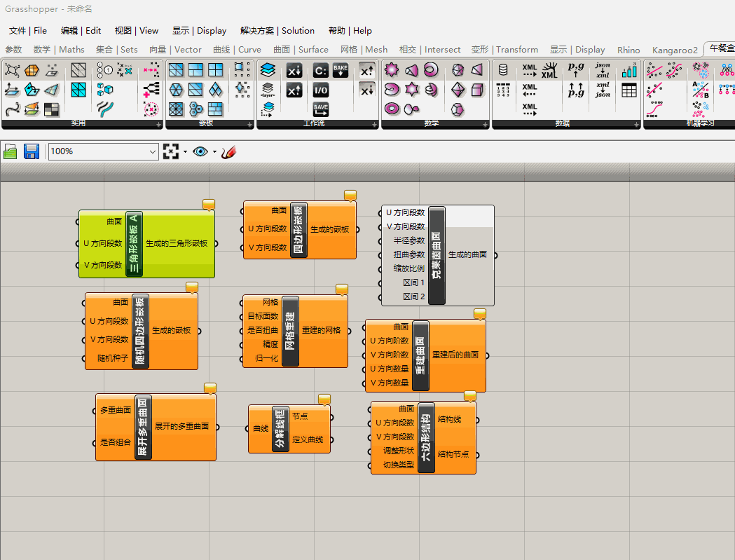This screenshot has width=735, height=560.
Task: Expand the 数学 panel with its plus
Action: click(x=485, y=124)
